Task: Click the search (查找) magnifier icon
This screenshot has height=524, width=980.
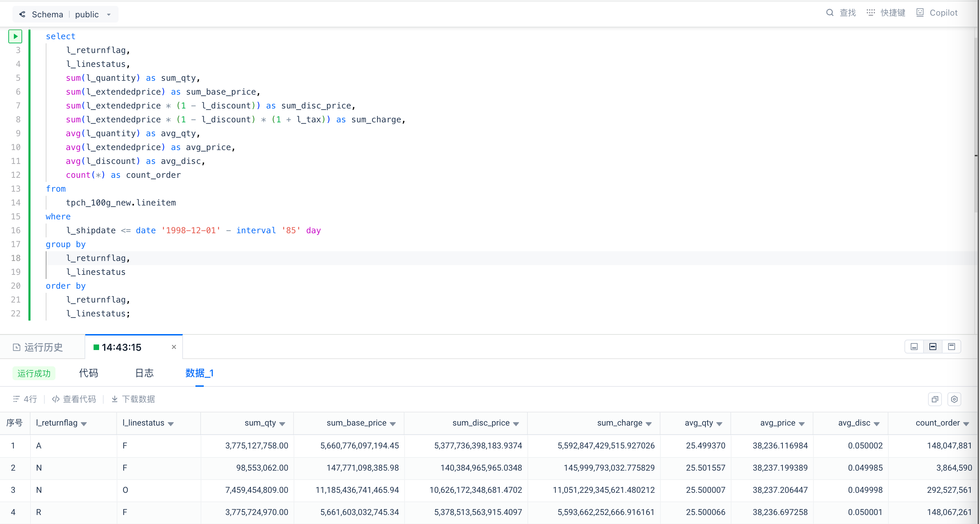Action: pyautogui.click(x=830, y=12)
